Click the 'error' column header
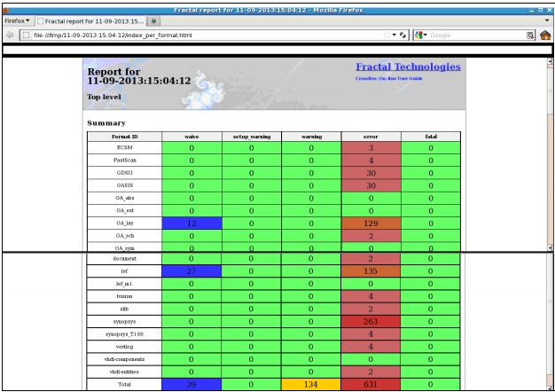555x392 pixels. (x=371, y=137)
